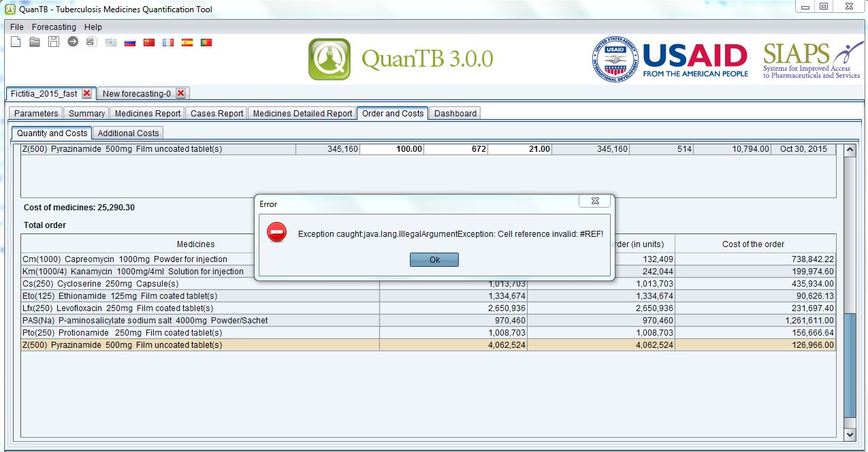Confirm the error with the Ok button
868x452 pixels.
(x=434, y=260)
